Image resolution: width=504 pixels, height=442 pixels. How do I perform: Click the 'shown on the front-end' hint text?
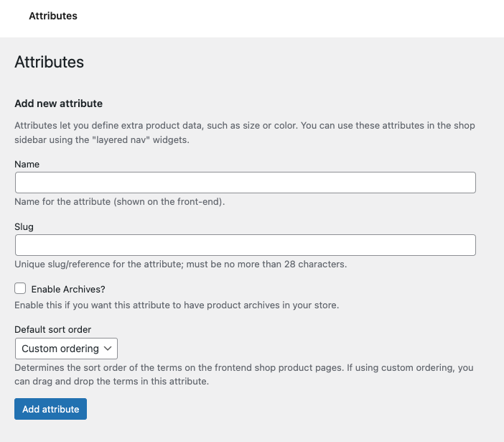[x=120, y=202]
